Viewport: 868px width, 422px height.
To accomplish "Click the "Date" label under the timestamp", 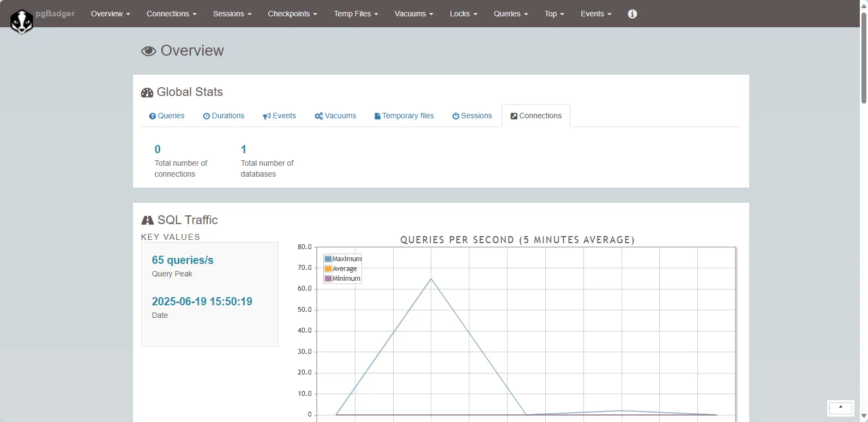I will tap(160, 316).
